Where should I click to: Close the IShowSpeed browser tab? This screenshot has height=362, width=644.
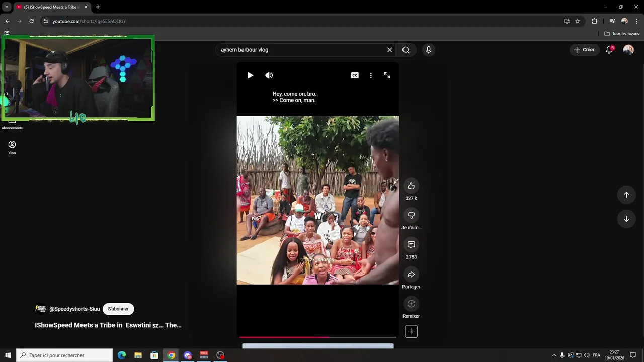coord(86,7)
